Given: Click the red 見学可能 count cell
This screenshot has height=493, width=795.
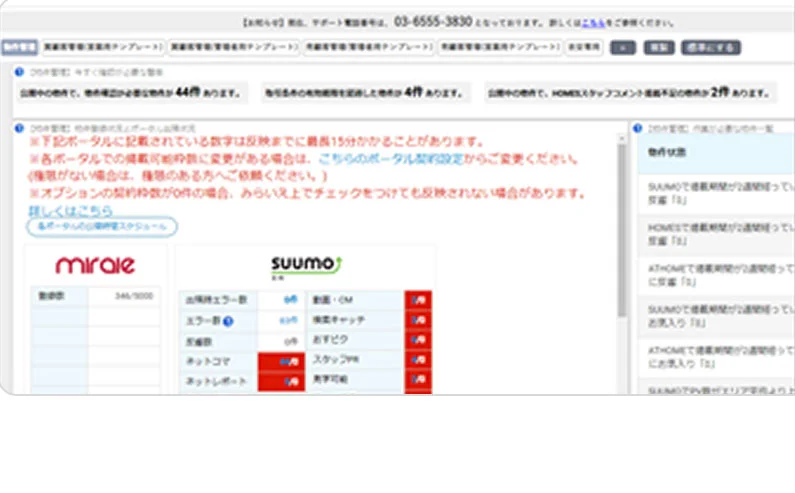Looking at the screenshot, I should click(418, 379).
